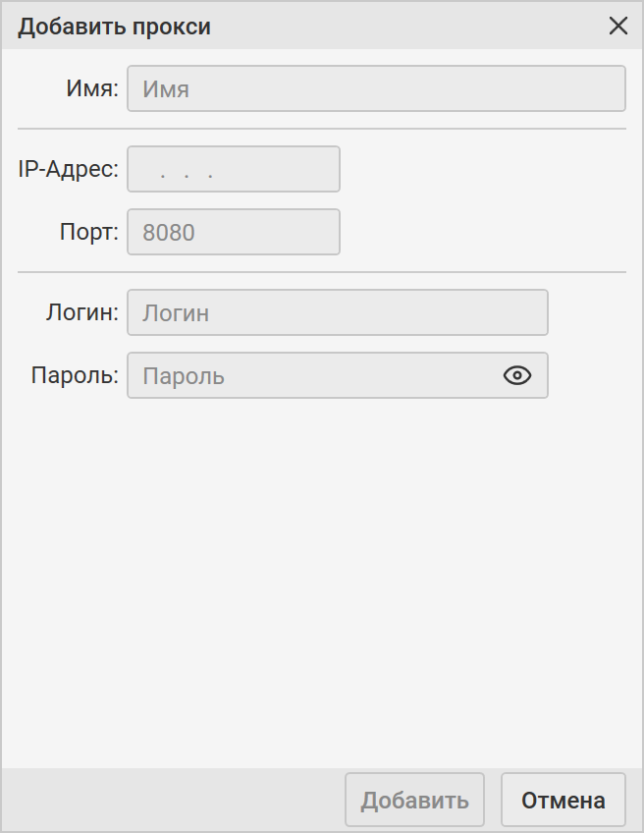
Task: Click the Логин: label
Action: (81, 312)
